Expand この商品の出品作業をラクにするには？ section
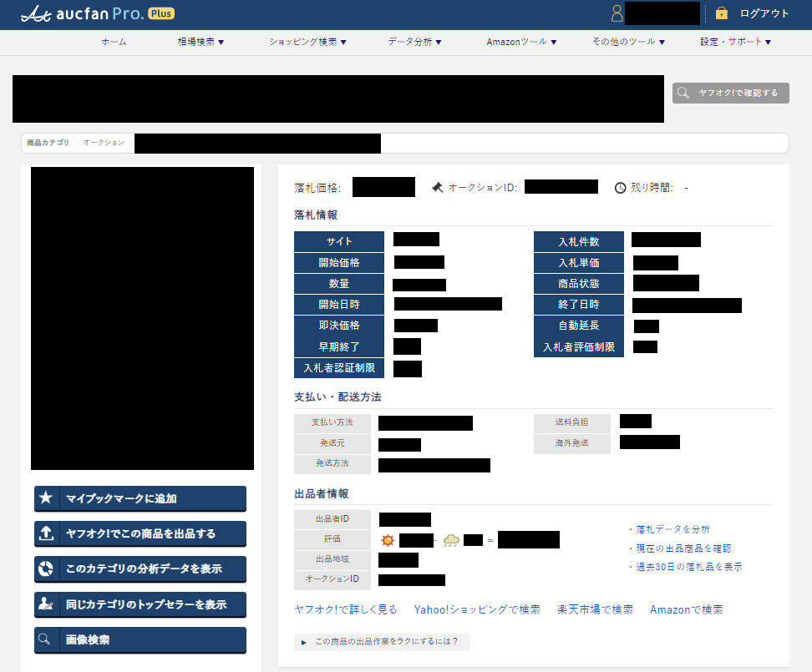812x672 pixels. point(382,641)
